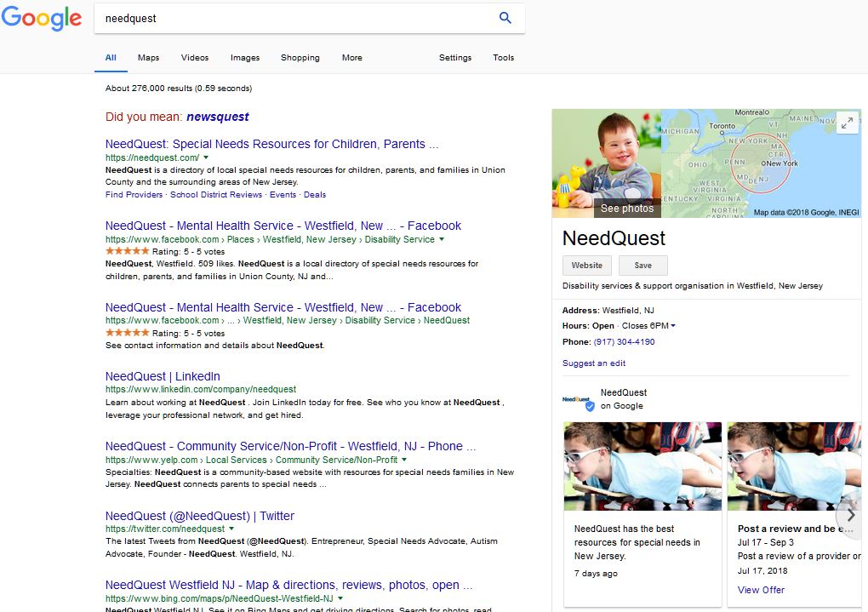Show next post with the right chevron arrow

(x=851, y=515)
